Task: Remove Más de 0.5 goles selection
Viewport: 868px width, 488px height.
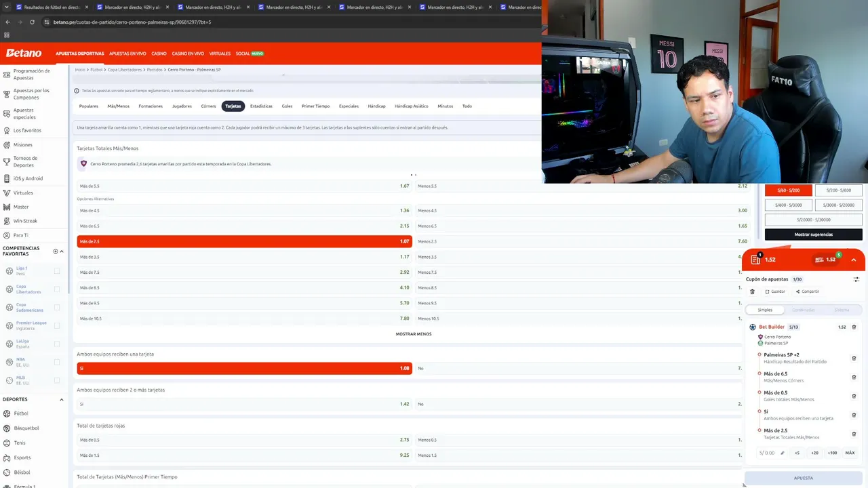Action: click(854, 396)
